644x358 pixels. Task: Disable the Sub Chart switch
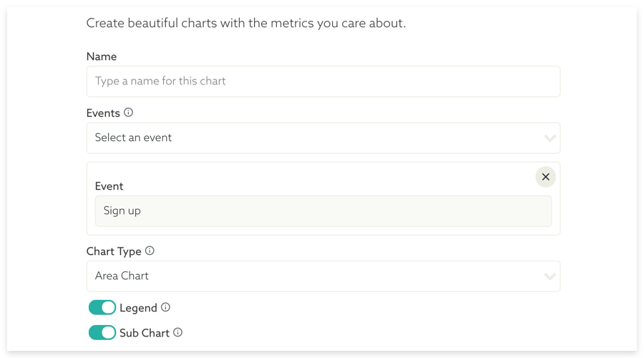(x=102, y=333)
